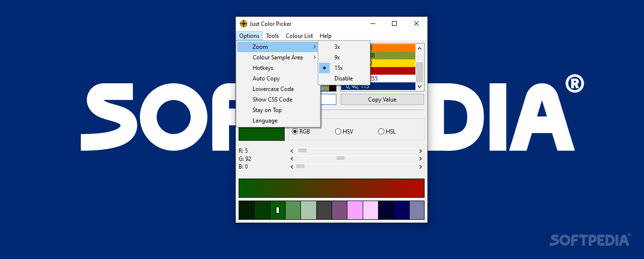Pick the bright pink palette swatch
644x259 pixels.
[x=355, y=210]
